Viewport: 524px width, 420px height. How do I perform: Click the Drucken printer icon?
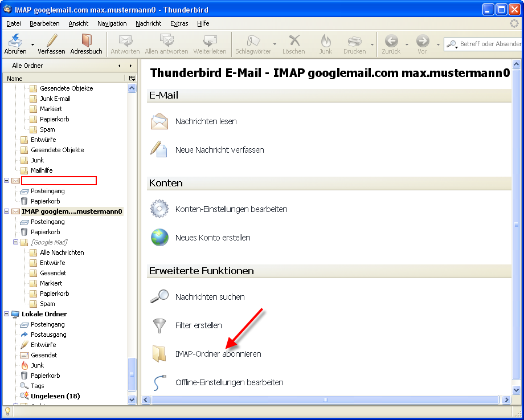click(x=354, y=41)
